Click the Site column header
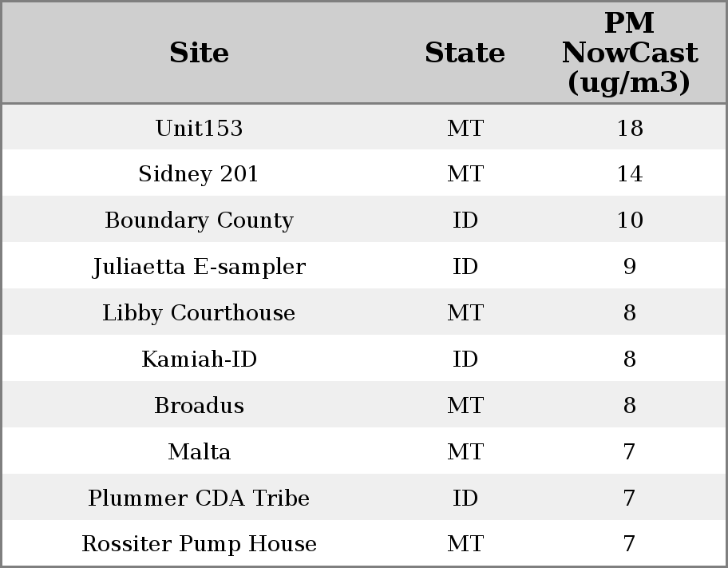 (199, 53)
